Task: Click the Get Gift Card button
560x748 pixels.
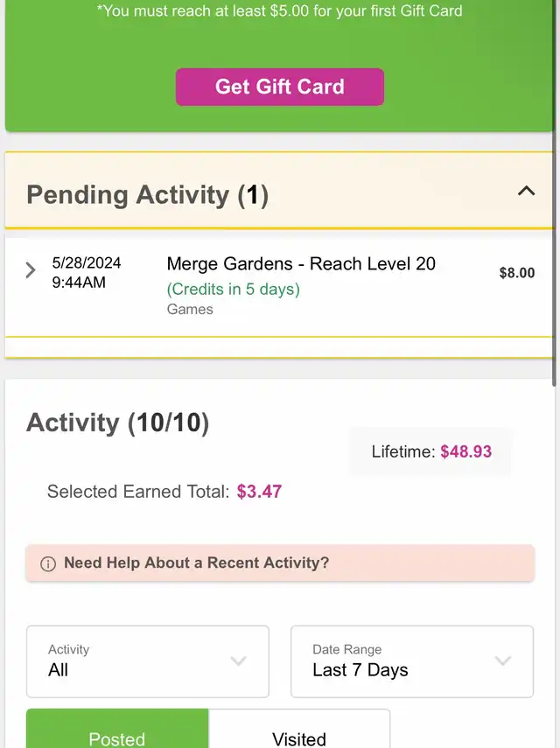Action: coord(279,87)
